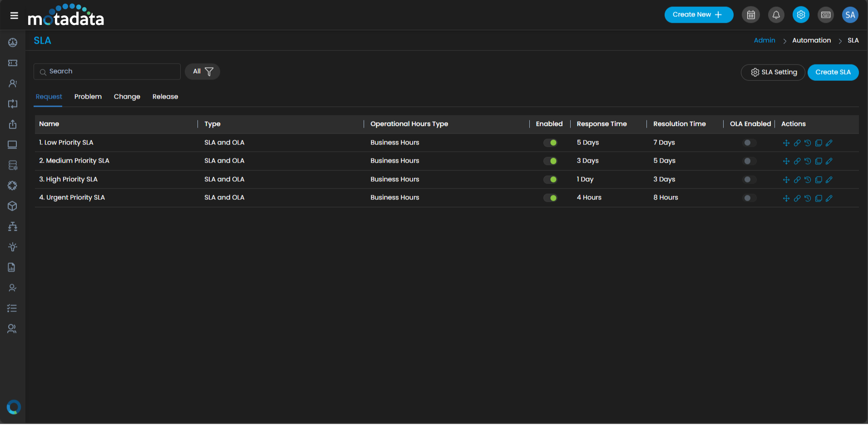This screenshot has height=425, width=868.
Task: Click edit pencil for Low Priority SLA
Action: 829,143
